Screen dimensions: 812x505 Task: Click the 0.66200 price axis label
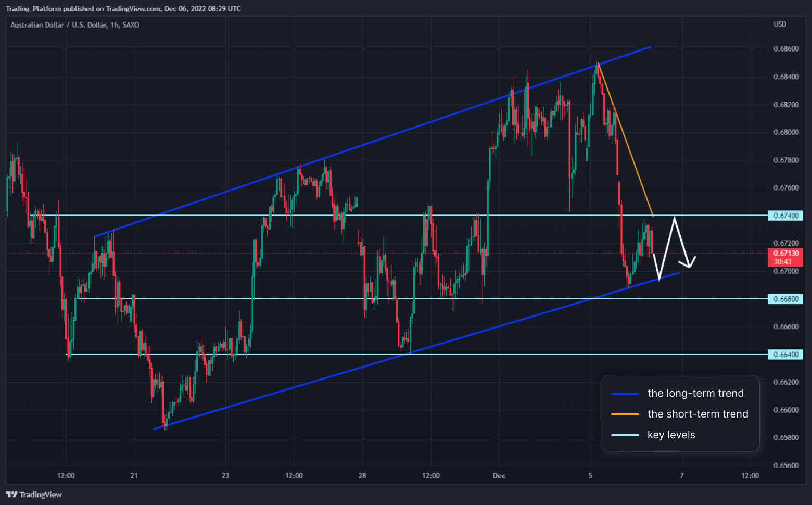pyautogui.click(x=786, y=382)
